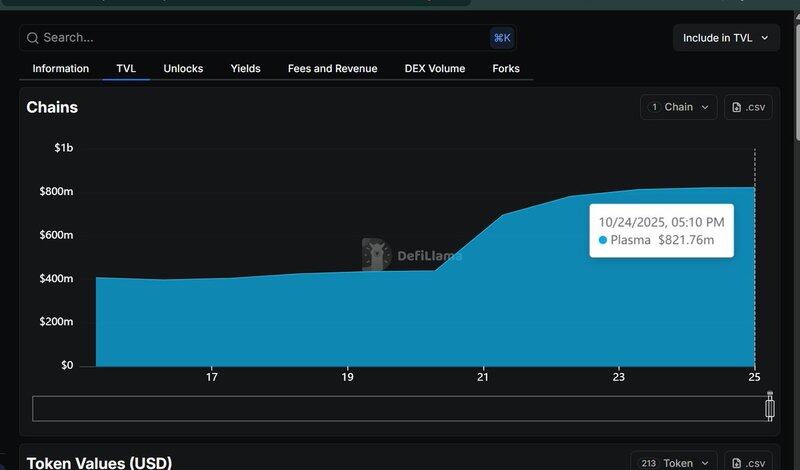This screenshot has width=800, height=470.
Task: Click the empty track of the range selector bar
Action: pyautogui.click(x=400, y=408)
